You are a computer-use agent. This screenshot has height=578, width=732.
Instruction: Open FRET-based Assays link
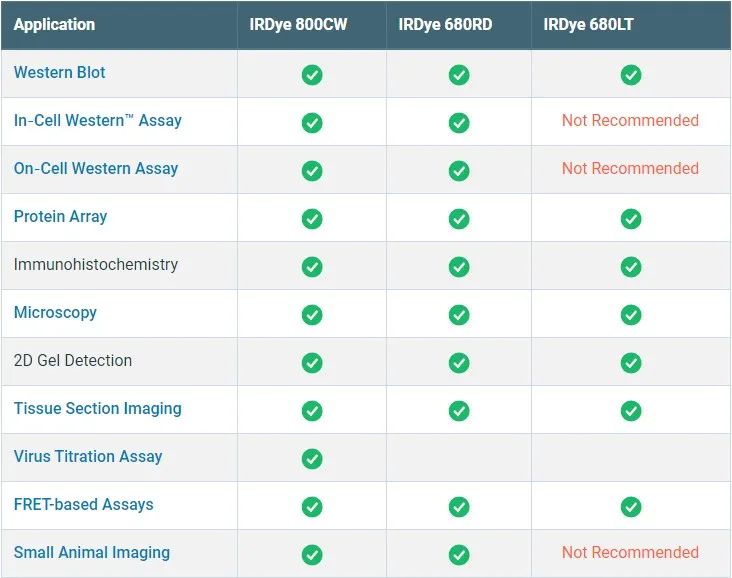point(84,504)
